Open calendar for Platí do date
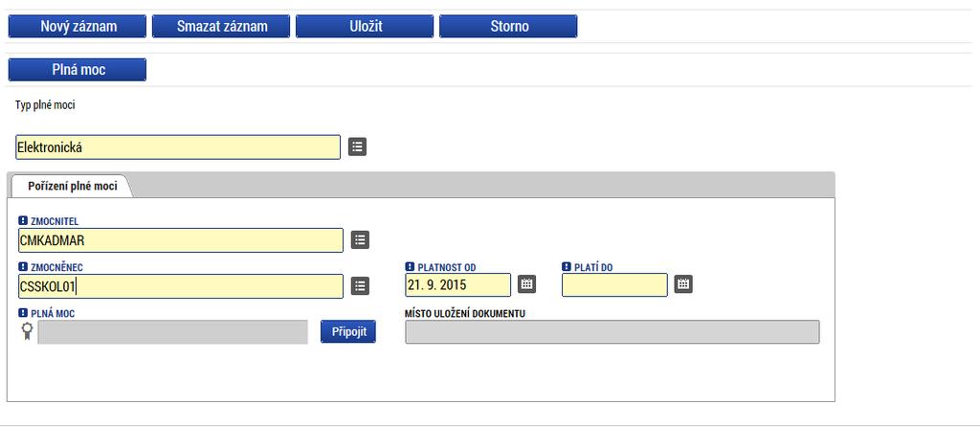The width and height of the screenshot is (980, 427). [x=683, y=283]
